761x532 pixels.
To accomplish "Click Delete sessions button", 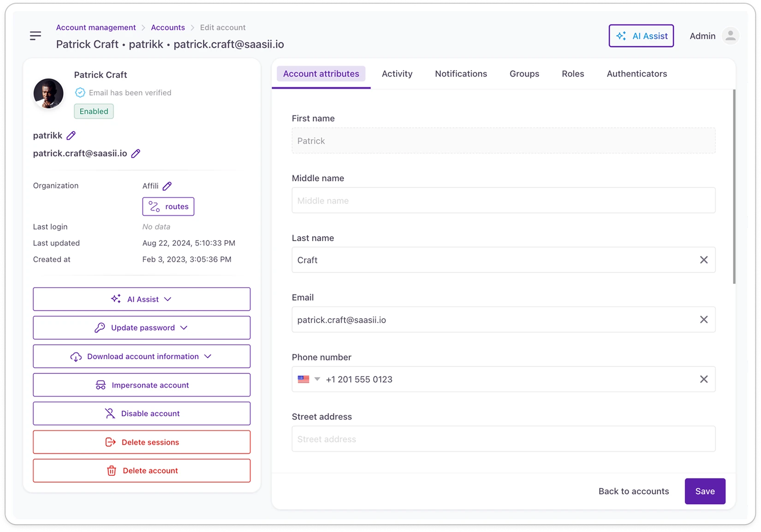I will click(x=142, y=442).
